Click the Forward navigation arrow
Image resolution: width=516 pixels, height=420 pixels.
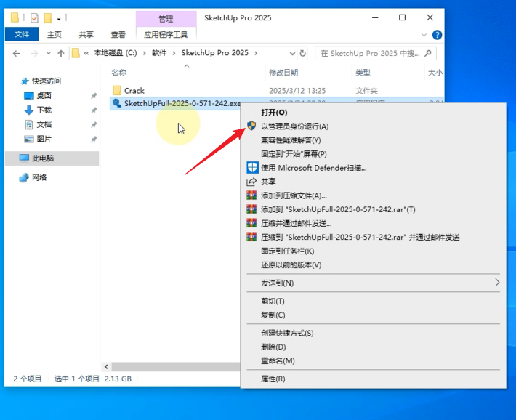point(34,53)
